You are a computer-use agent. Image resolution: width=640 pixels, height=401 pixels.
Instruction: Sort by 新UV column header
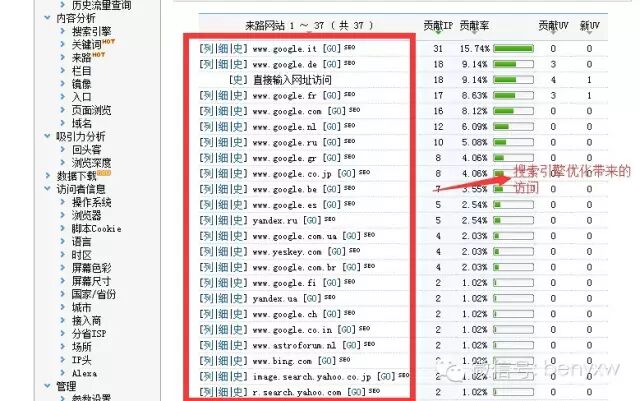(589, 25)
